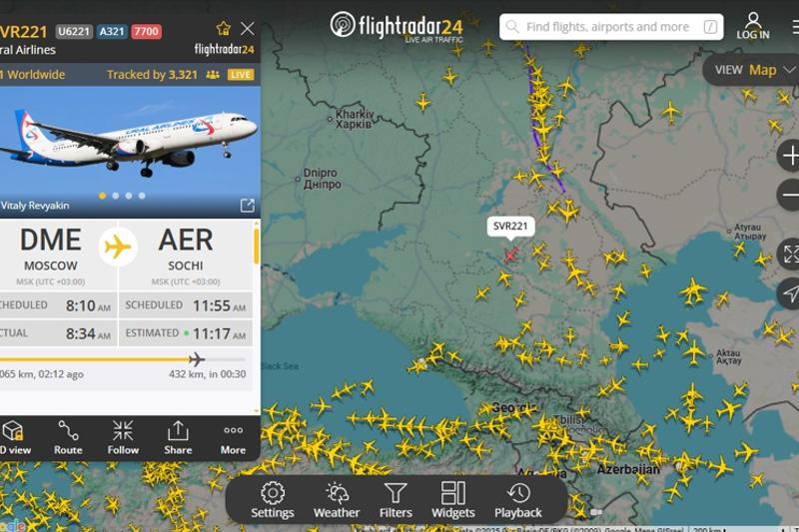Expand the VIEW Map dropdown
Viewport: 799px width, 532px height.
click(x=753, y=70)
